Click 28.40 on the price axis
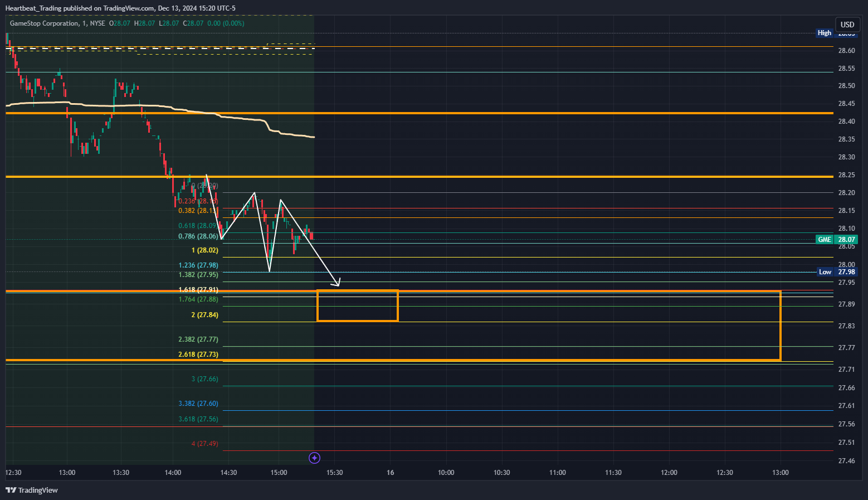 click(x=847, y=122)
